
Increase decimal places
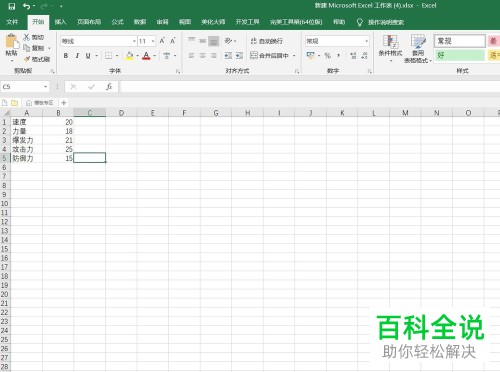point(353,56)
